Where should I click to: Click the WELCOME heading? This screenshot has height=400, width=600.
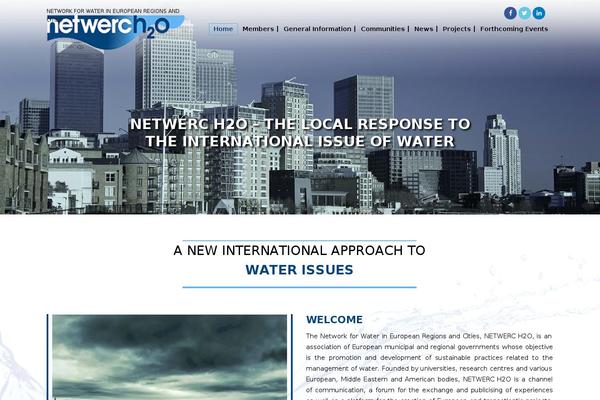334,320
